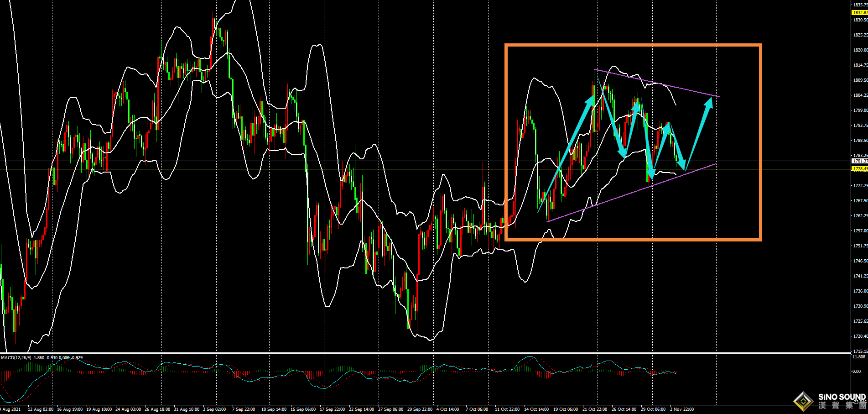Click the SINO SOUND text watermark
Screen dimensions: 868x414
pyautogui.click(x=842, y=397)
